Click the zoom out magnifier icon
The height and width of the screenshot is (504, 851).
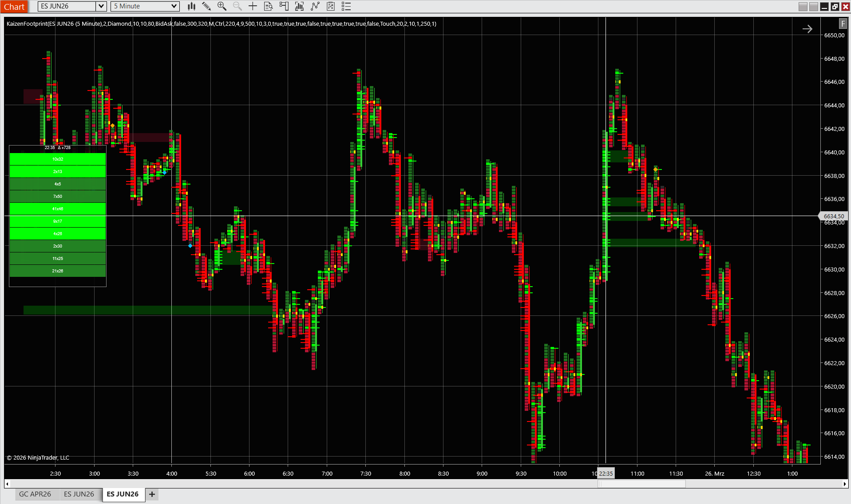pyautogui.click(x=237, y=6)
